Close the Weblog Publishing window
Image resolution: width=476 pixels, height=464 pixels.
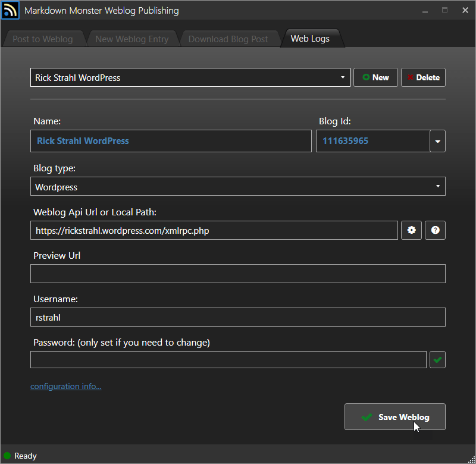[x=465, y=10]
